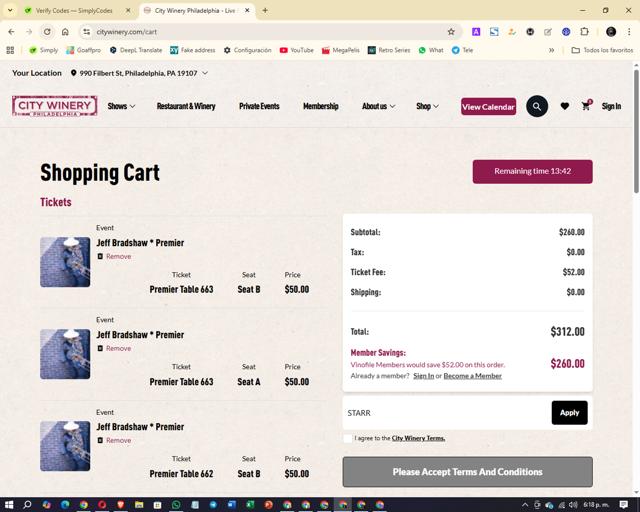Open Chrome's three-dot menu
This screenshot has height=512, width=640.
629,31
